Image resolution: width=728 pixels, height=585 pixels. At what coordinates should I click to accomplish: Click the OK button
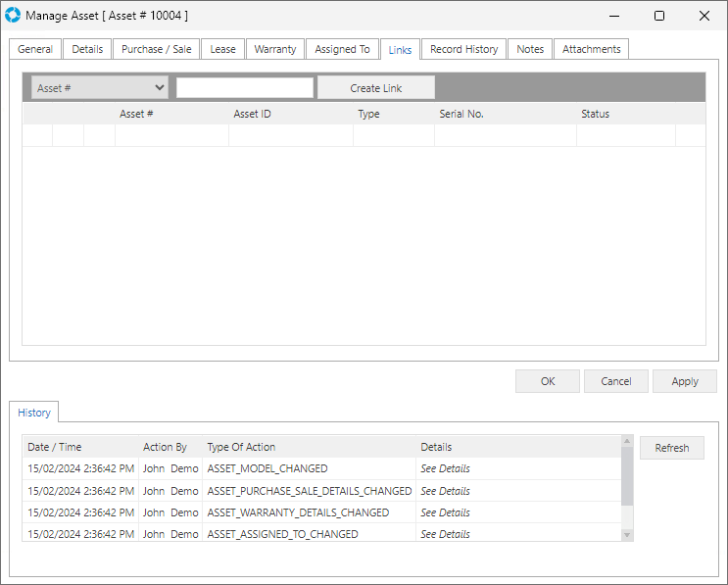tap(547, 381)
